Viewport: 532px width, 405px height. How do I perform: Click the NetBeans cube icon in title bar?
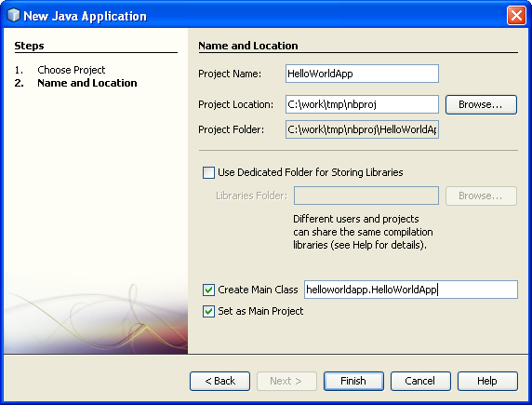[x=14, y=15]
